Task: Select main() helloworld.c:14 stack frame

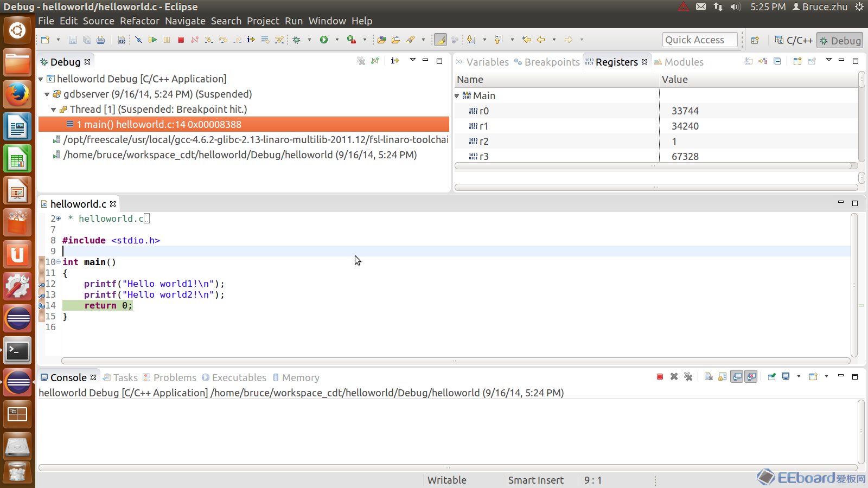Action: pyautogui.click(x=244, y=124)
